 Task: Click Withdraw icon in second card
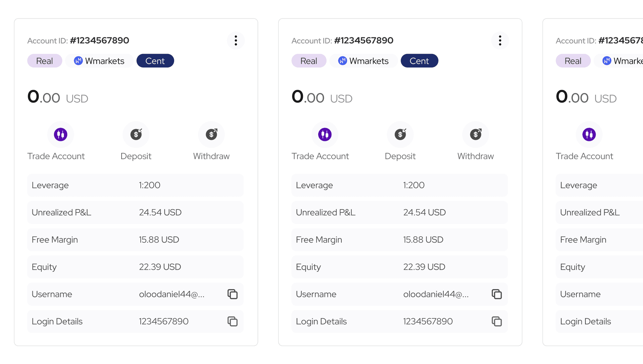click(x=475, y=134)
